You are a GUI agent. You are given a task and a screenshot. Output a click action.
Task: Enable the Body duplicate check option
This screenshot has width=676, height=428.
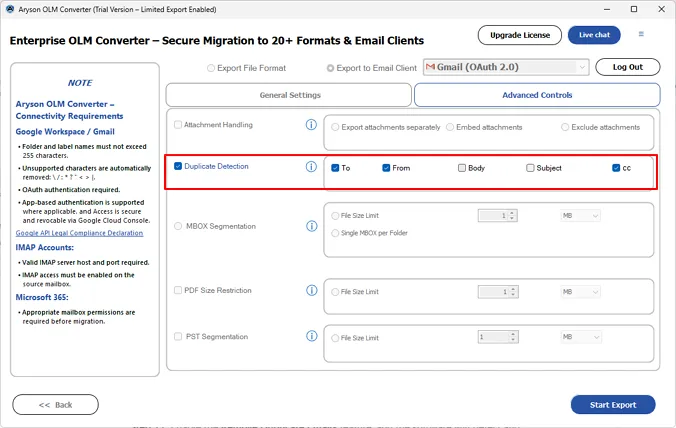point(462,168)
